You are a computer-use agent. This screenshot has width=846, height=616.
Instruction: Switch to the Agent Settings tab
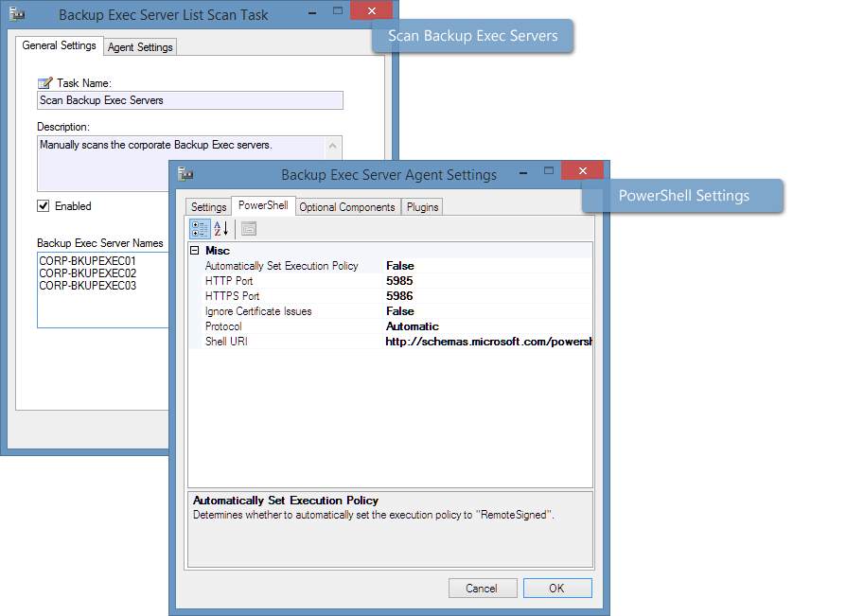(140, 47)
